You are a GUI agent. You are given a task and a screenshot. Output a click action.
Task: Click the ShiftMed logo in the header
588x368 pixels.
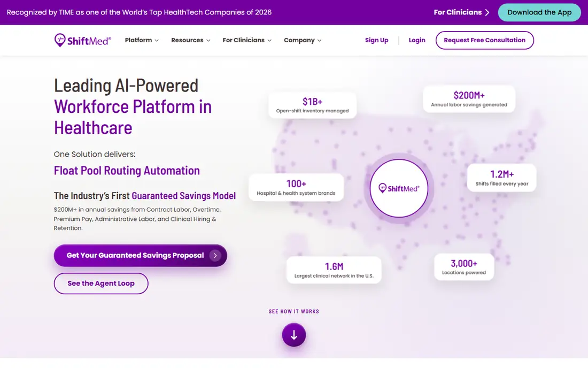pos(82,40)
